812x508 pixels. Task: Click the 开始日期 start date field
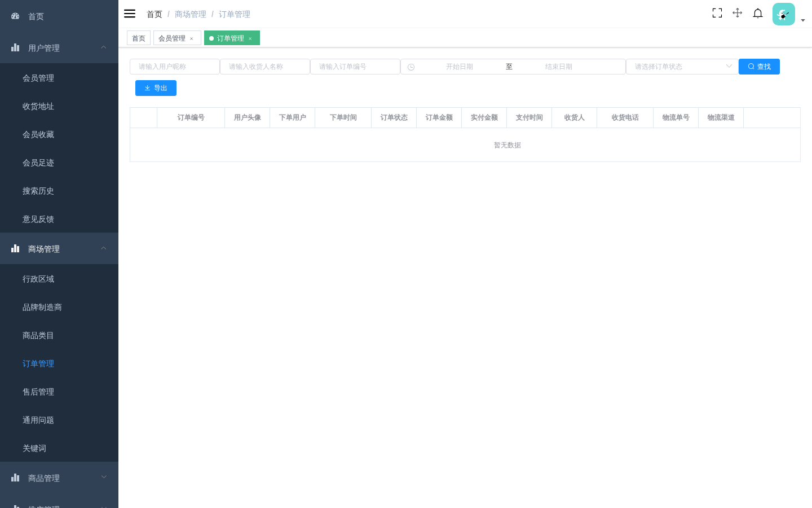click(x=460, y=67)
